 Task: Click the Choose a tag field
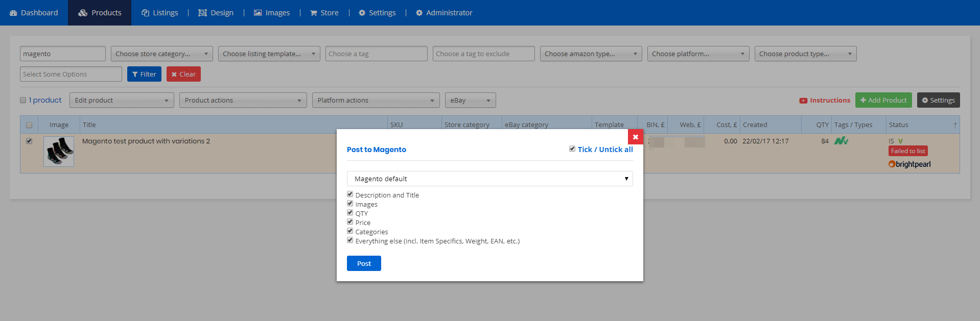[377, 54]
